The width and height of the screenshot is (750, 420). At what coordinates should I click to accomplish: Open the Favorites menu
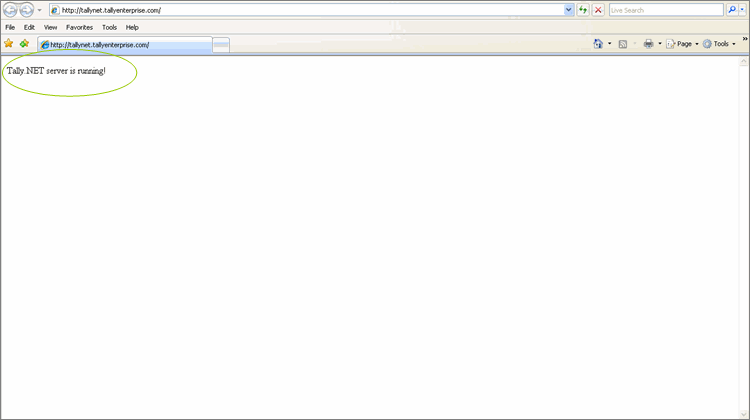point(79,27)
